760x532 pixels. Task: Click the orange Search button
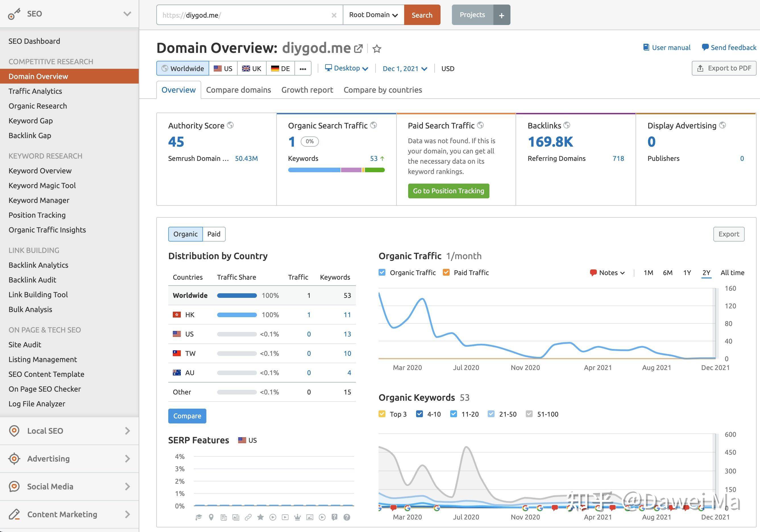[x=422, y=15]
